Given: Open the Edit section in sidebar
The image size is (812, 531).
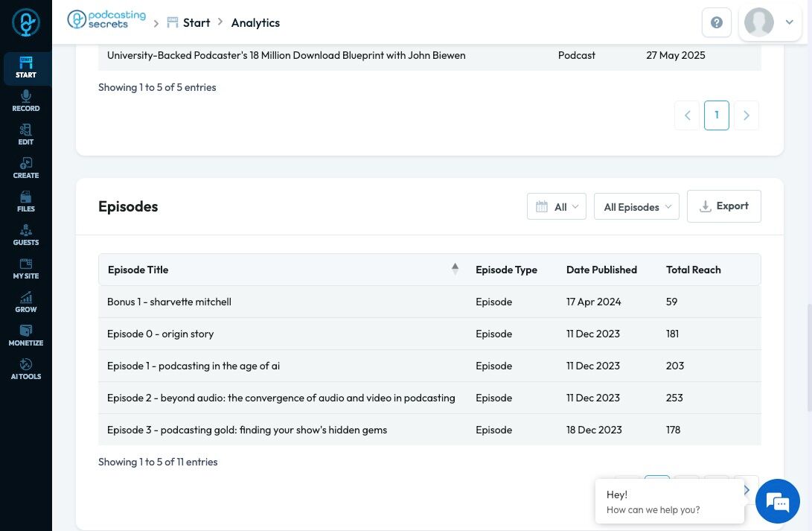Looking at the screenshot, I should (26, 135).
